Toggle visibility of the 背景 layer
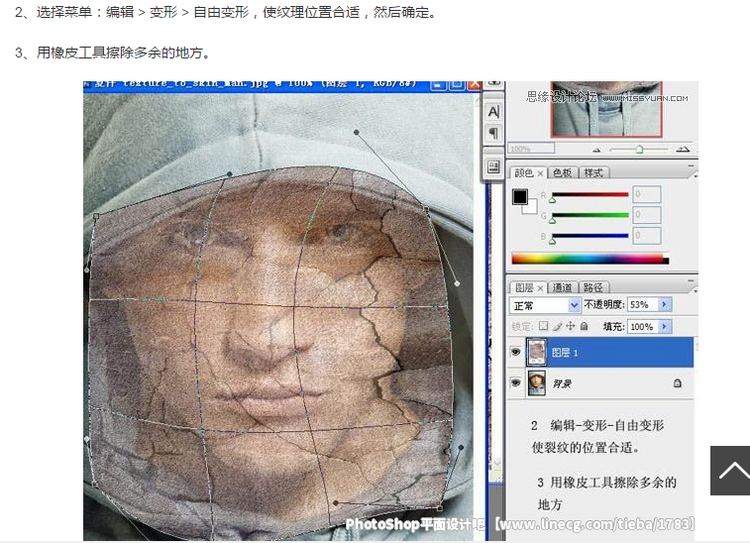The width and height of the screenshot is (750, 543). [516, 383]
